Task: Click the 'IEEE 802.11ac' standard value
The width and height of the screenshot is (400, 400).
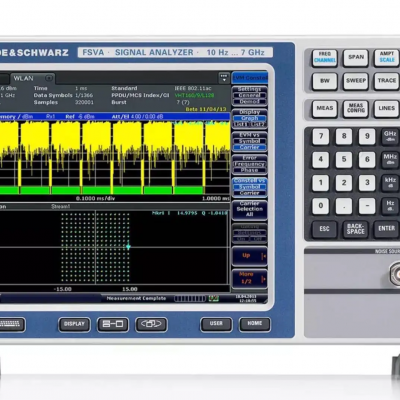Action: tap(193, 88)
